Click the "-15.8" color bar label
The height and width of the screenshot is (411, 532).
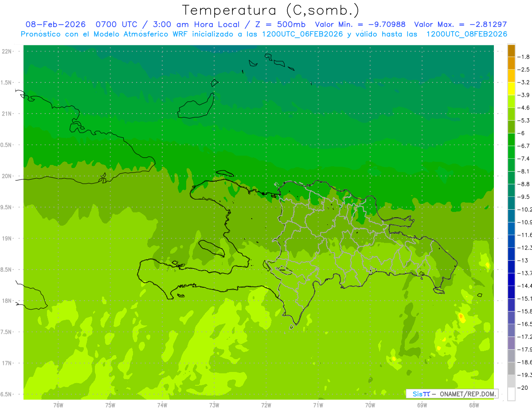click(525, 311)
